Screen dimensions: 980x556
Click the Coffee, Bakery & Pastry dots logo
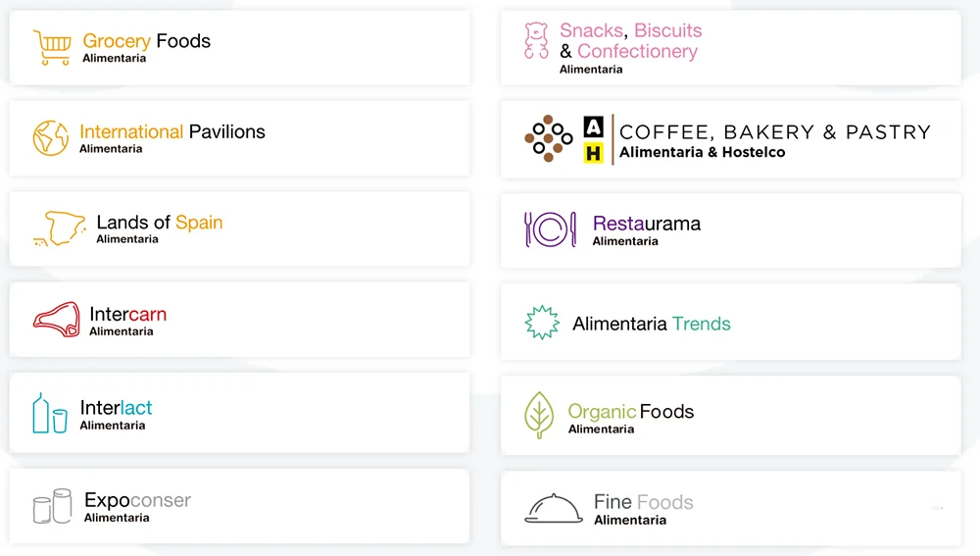[x=549, y=138]
